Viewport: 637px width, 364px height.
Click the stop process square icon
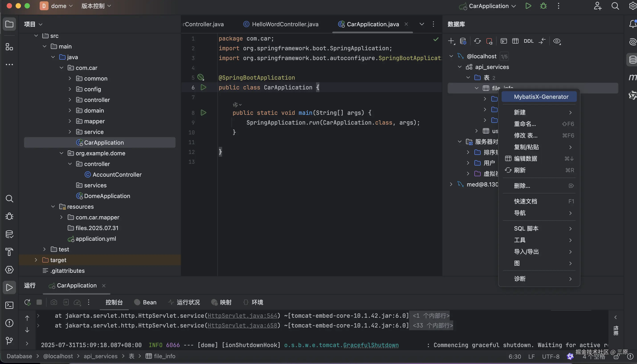tap(39, 302)
